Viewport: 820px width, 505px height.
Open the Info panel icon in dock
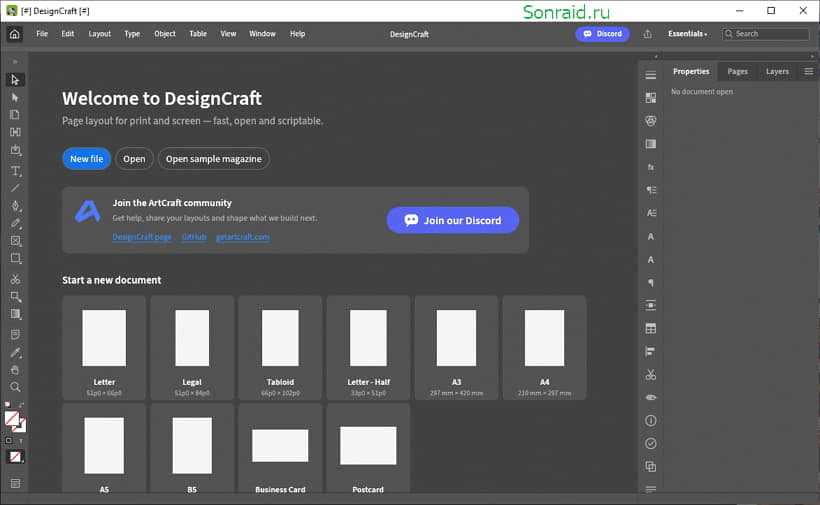[x=651, y=420]
